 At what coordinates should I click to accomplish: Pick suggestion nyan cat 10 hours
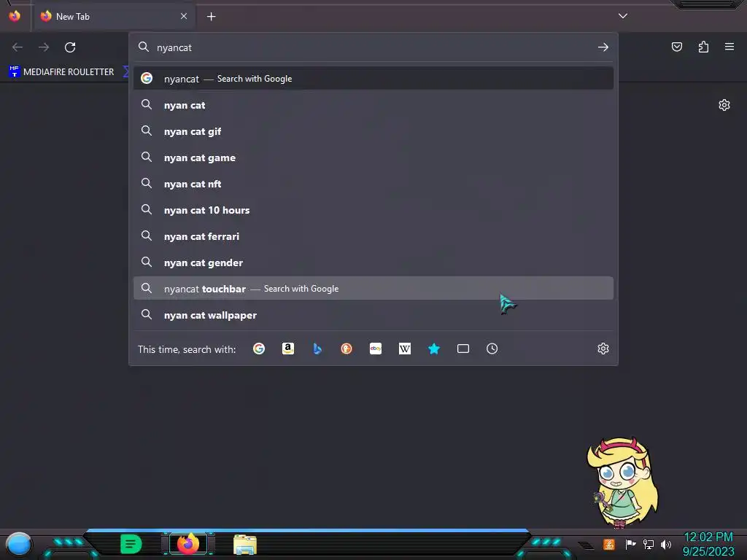(373, 210)
